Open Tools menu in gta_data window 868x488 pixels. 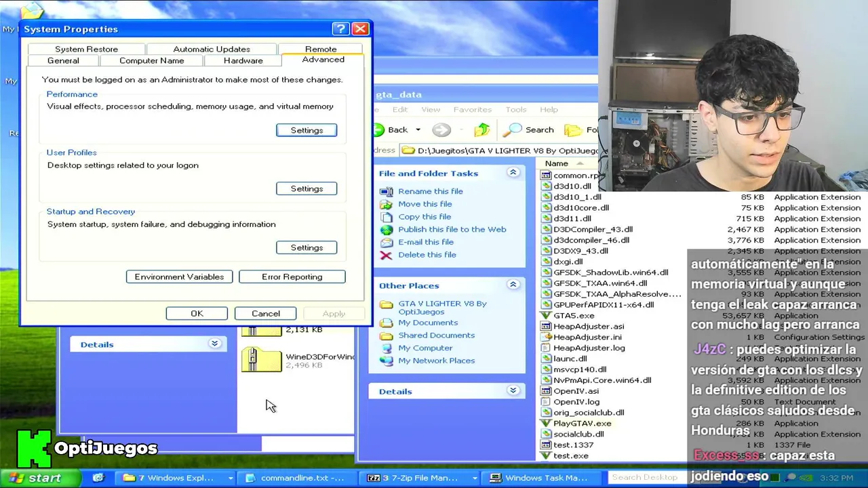coord(515,109)
